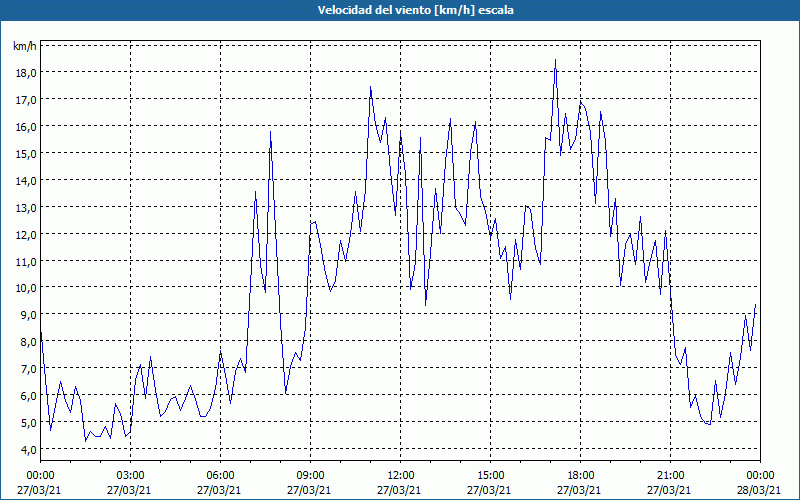The width and height of the screenshot is (800, 500).
Task: Select the '4,0' y-axis label
Action: click(x=28, y=450)
